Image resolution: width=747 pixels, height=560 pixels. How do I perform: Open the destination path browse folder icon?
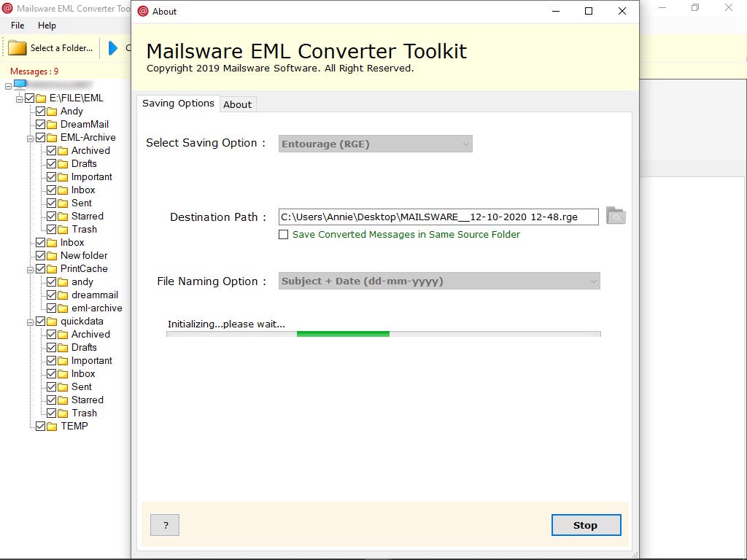(x=615, y=216)
